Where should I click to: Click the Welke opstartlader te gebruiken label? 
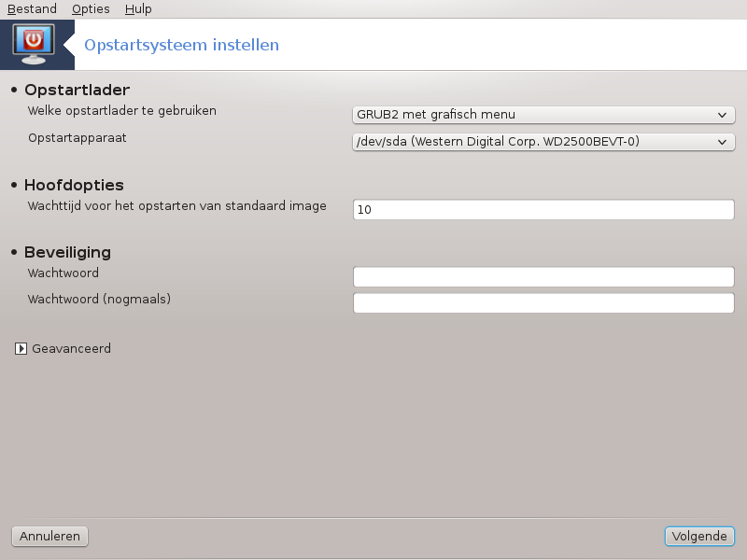[122, 110]
